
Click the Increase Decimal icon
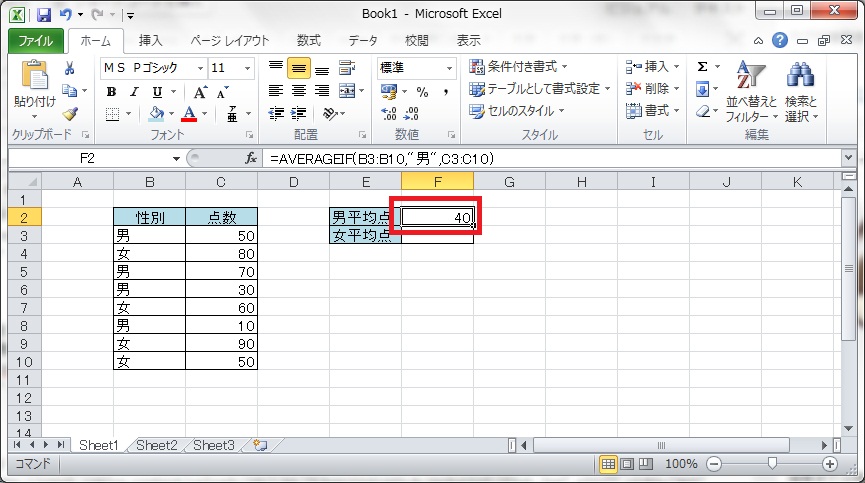389,114
